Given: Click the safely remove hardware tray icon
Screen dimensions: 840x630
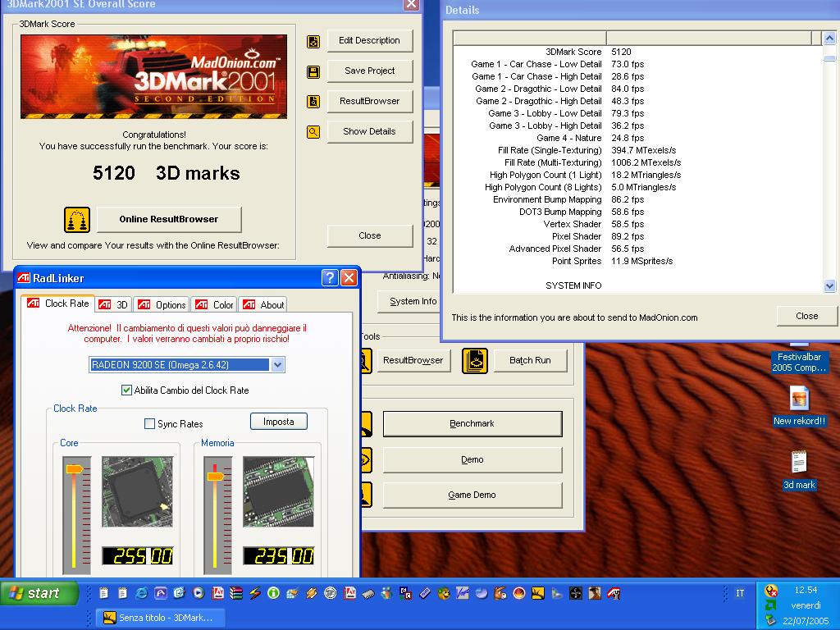Looking at the screenshot, I should click(x=771, y=620).
